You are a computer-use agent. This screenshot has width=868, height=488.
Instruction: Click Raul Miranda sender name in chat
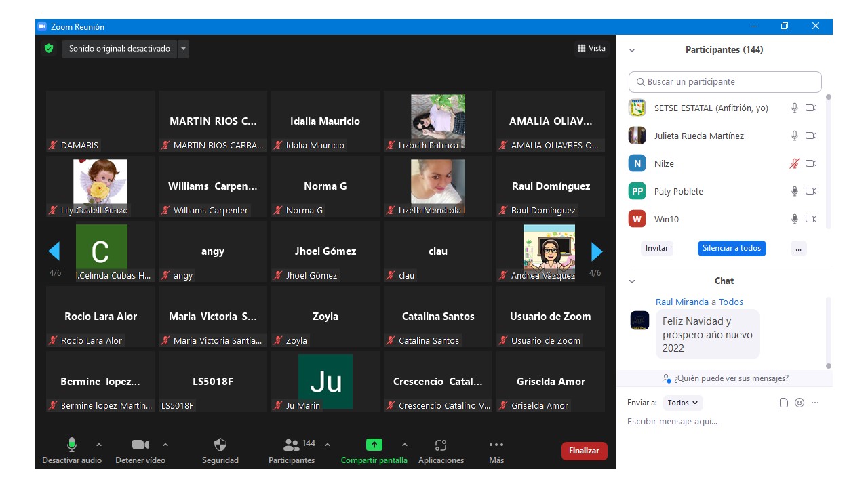tap(682, 302)
